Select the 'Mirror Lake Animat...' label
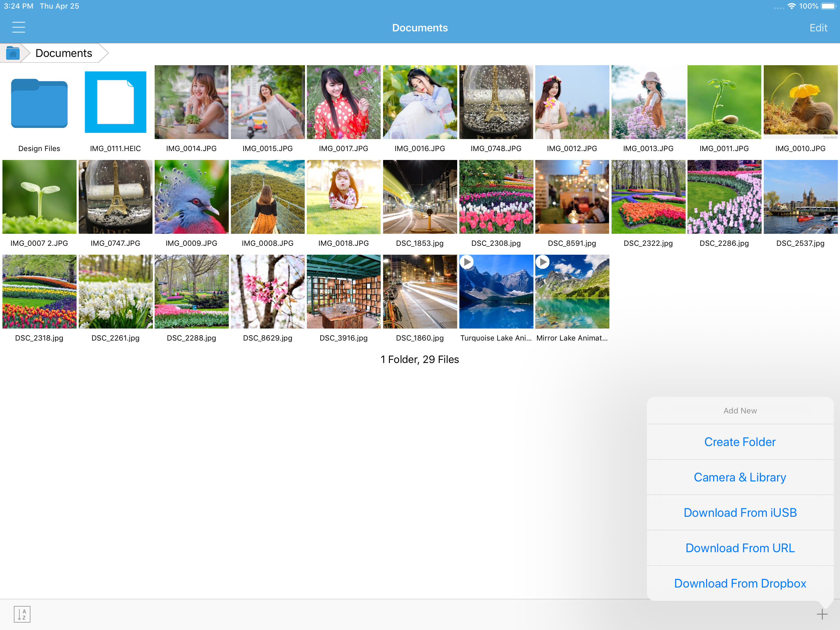This screenshot has width=840, height=630. coord(572,338)
